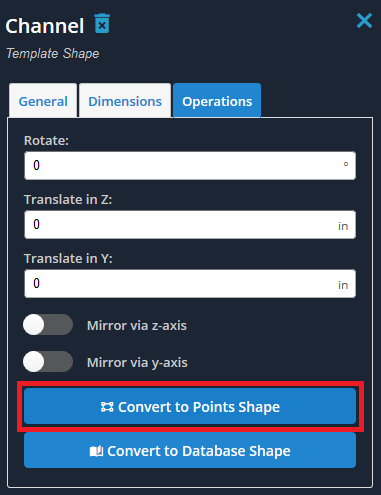The image size is (381, 495).
Task: Switch to the General tab
Action: point(43,101)
